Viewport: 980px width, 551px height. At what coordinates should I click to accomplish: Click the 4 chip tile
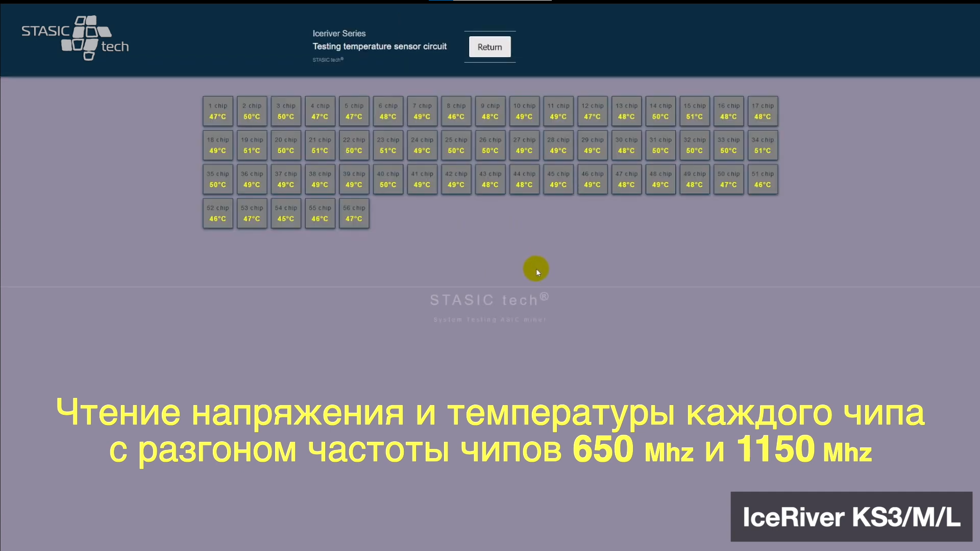(320, 111)
